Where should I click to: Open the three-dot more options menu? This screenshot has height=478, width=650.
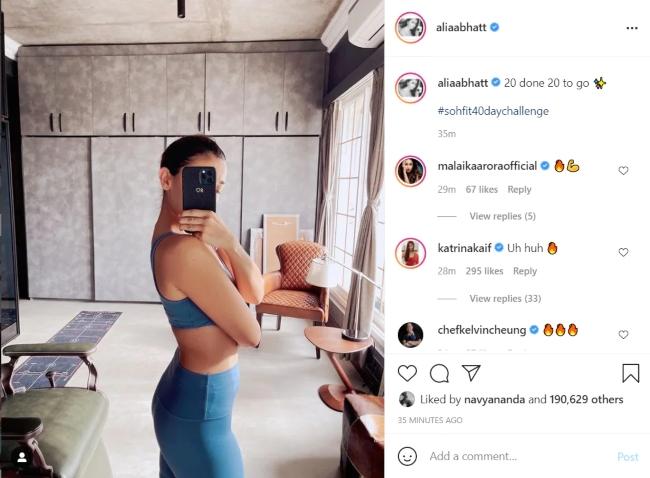pyautogui.click(x=632, y=28)
